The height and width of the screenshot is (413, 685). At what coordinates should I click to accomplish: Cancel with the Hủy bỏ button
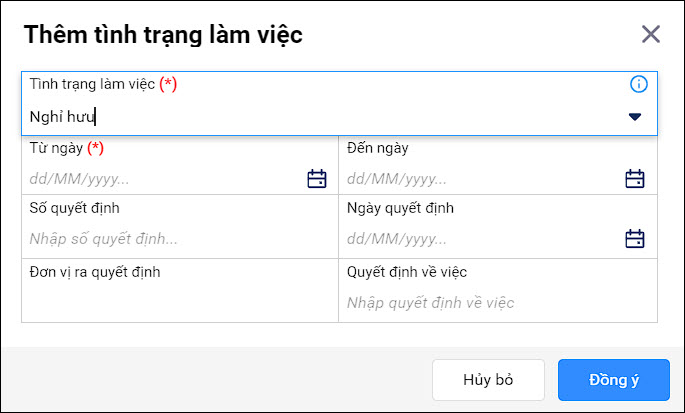point(488,380)
